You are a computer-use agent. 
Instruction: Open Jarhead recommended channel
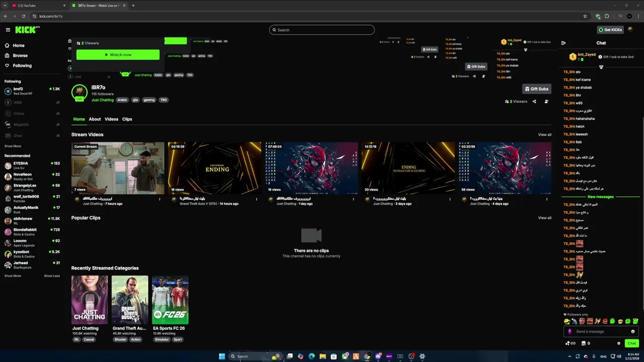32,265
